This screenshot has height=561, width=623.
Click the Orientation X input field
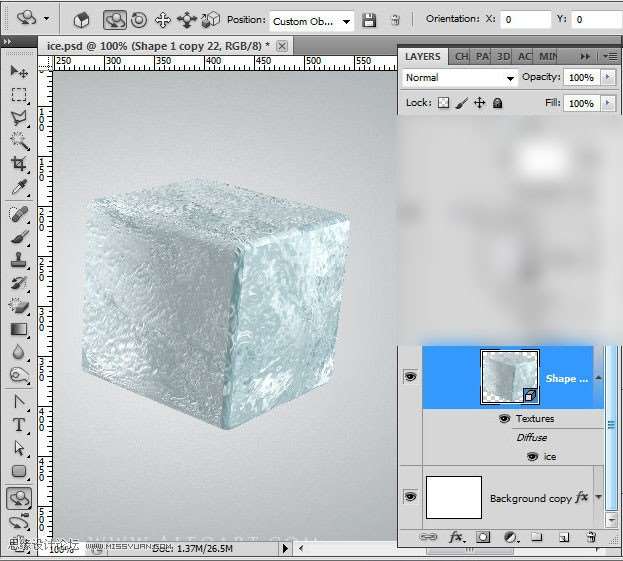[x=526, y=19]
